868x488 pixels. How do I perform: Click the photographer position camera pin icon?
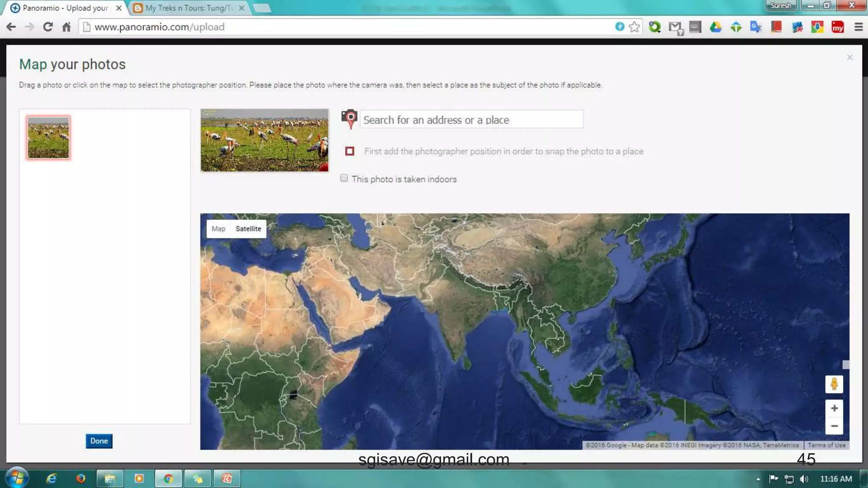pos(349,119)
